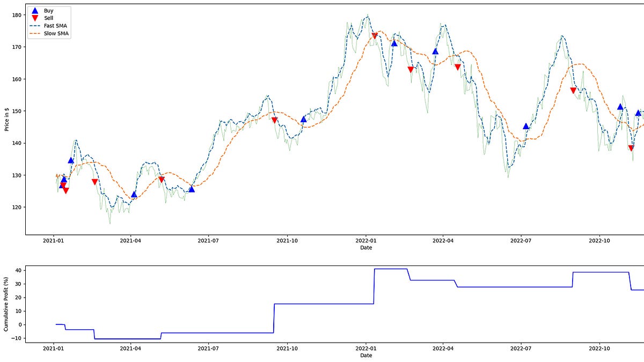Select the Buy marker at $145 near 2022-07
This screenshot has width=644, height=362.
pyautogui.click(x=526, y=127)
